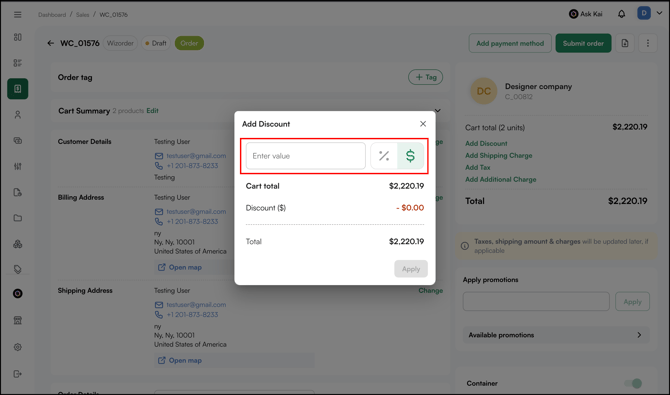The width and height of the screenshot is (670, 395).
Task: Click the Add Shipping Charge link
Action: (498, 156)
